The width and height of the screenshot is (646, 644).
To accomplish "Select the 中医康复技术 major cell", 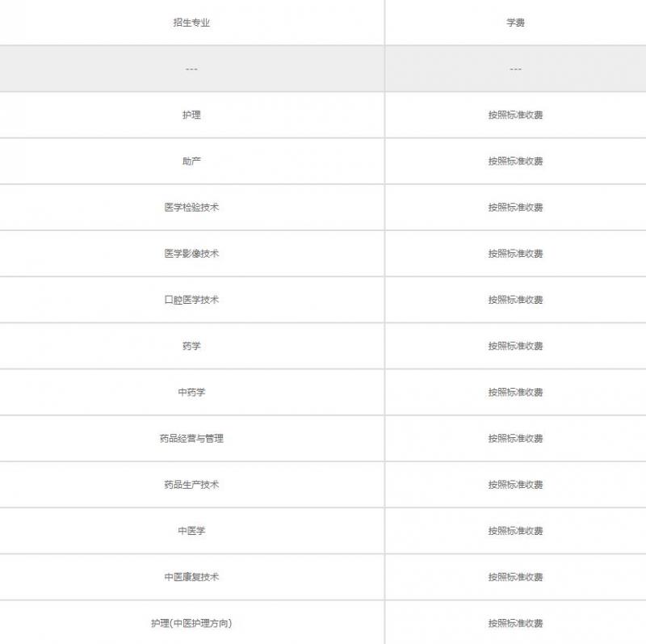I will 191,577.
